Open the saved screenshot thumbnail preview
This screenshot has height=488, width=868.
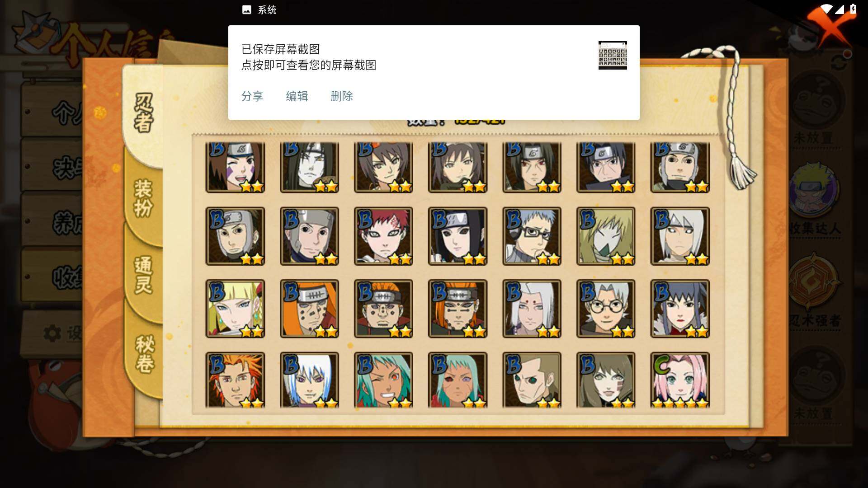pos(613,55)
